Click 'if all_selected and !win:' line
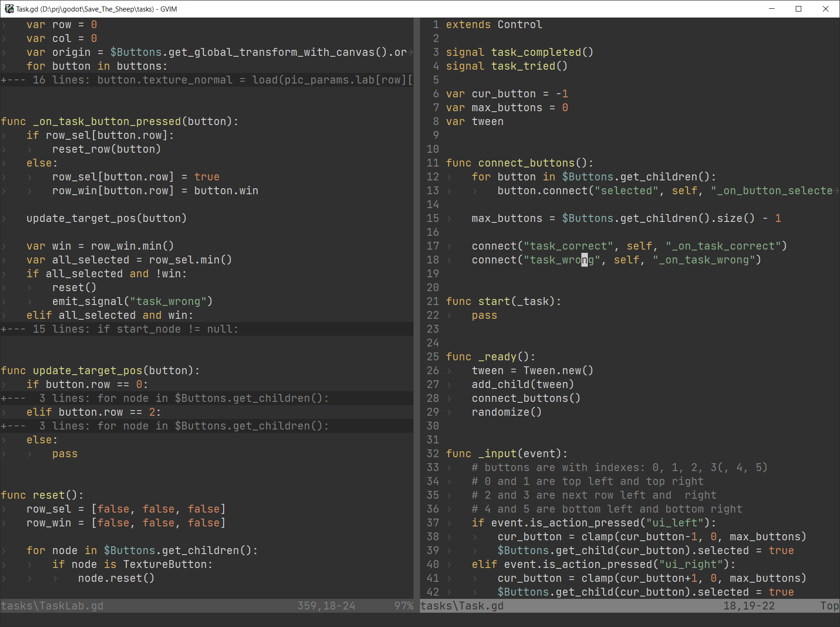Image resolution: width=840 pixels, height=627 pixels. tap(106, 274)
